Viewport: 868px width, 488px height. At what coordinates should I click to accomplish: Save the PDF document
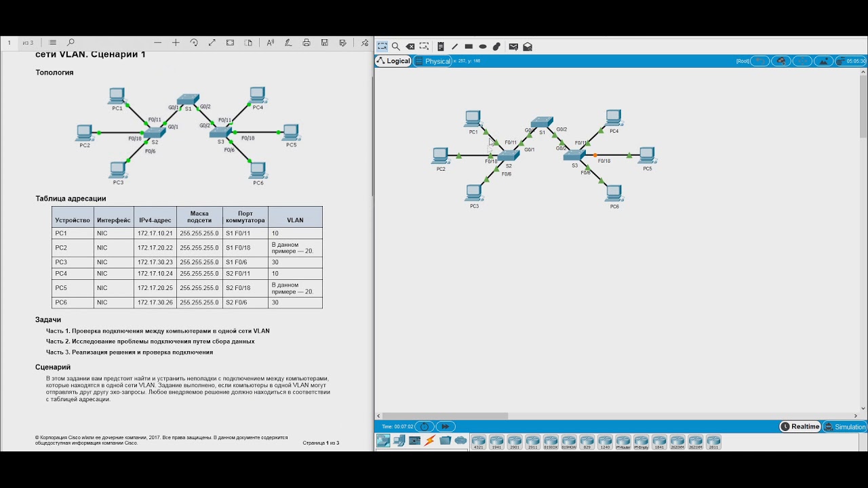point(325,43)
